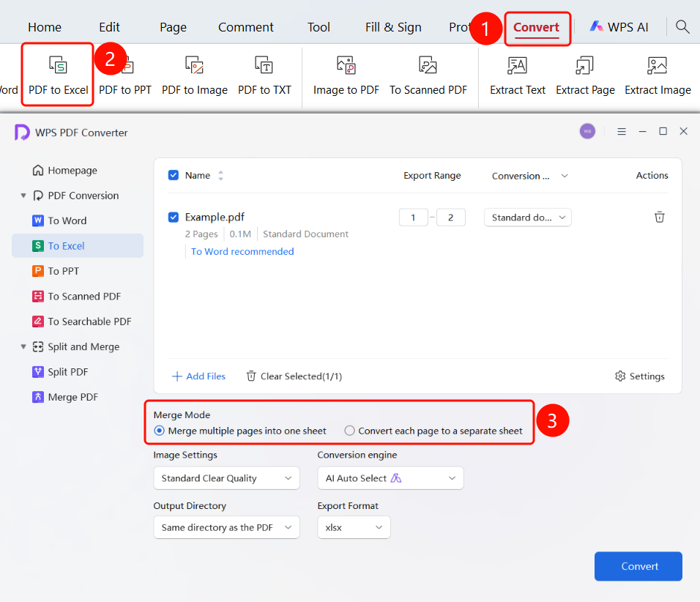
Task: Click the export range start page field
Action: pyautogui.click(x=413, y=218)
